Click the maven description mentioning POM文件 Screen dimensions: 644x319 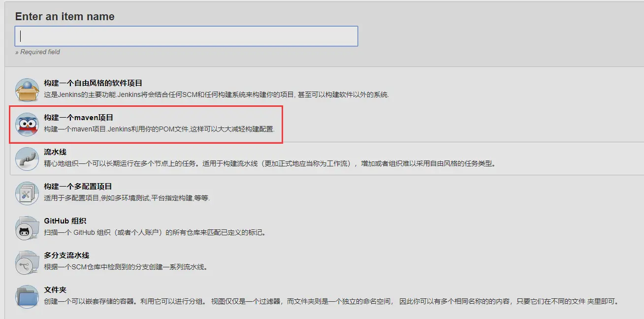159,129
